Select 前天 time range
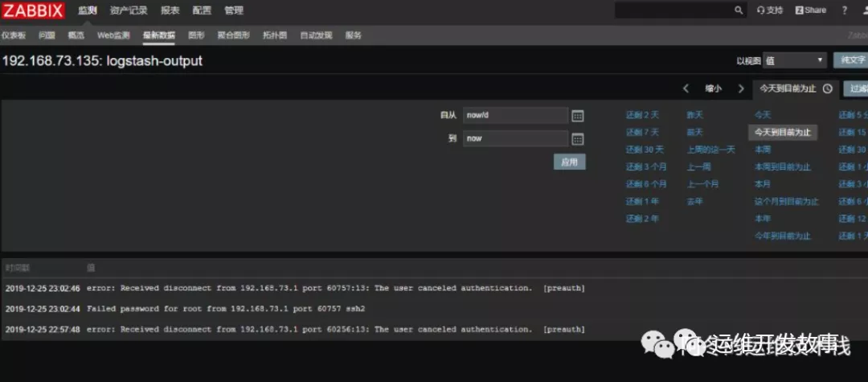The image size is (868, 382). (694, 133)
